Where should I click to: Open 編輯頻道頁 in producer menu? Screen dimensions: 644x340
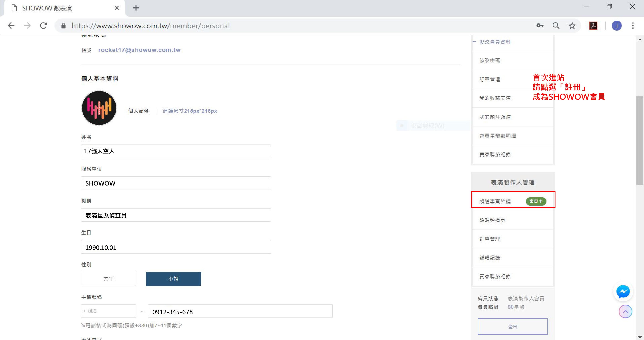[x=492, y=220]
